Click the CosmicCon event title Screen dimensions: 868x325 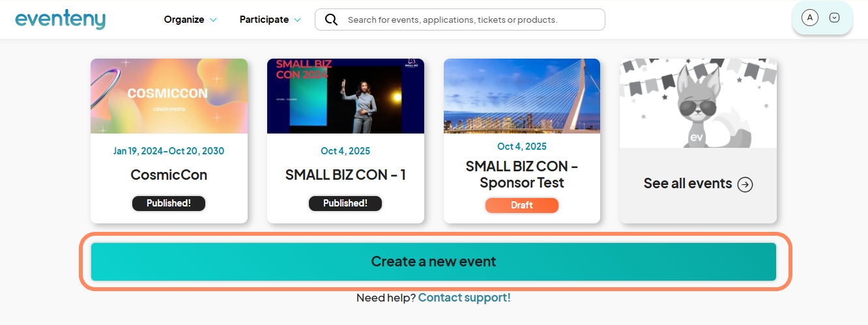[x=169, y=175]
